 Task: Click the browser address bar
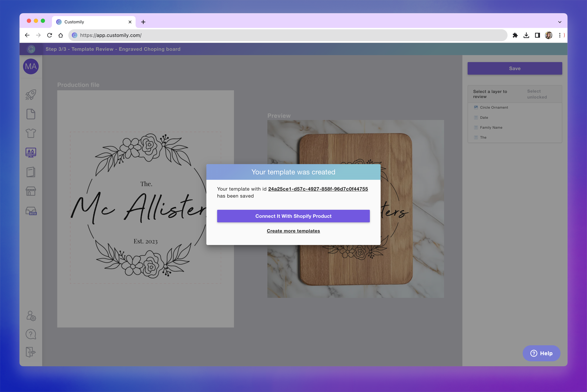[x=287, y=35]
